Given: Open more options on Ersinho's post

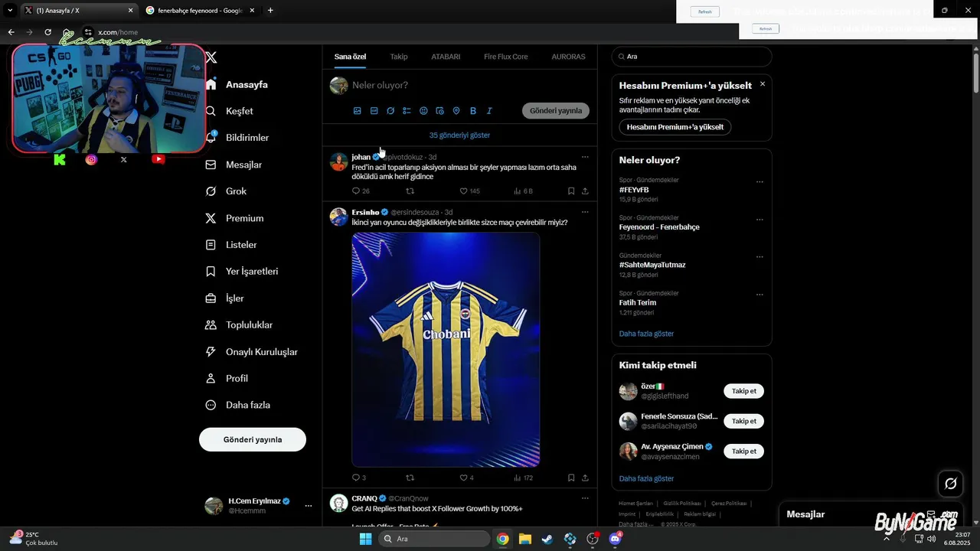Looking at the screenshot, I should [585, 212].
